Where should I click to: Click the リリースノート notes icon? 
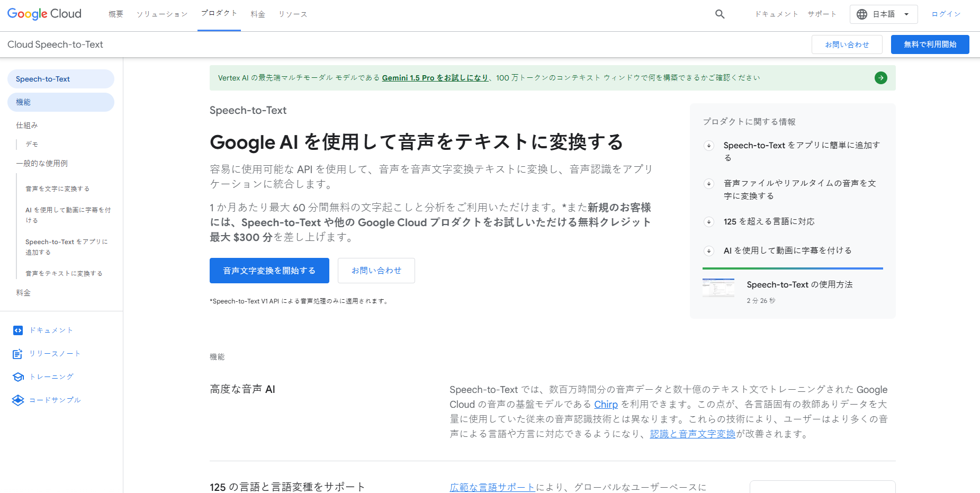(x=18, y=354)
